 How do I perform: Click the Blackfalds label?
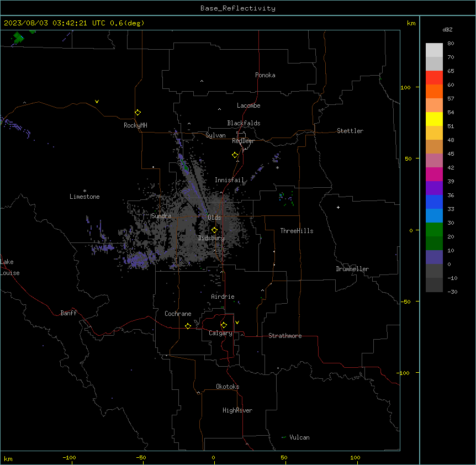click(244, 123)
